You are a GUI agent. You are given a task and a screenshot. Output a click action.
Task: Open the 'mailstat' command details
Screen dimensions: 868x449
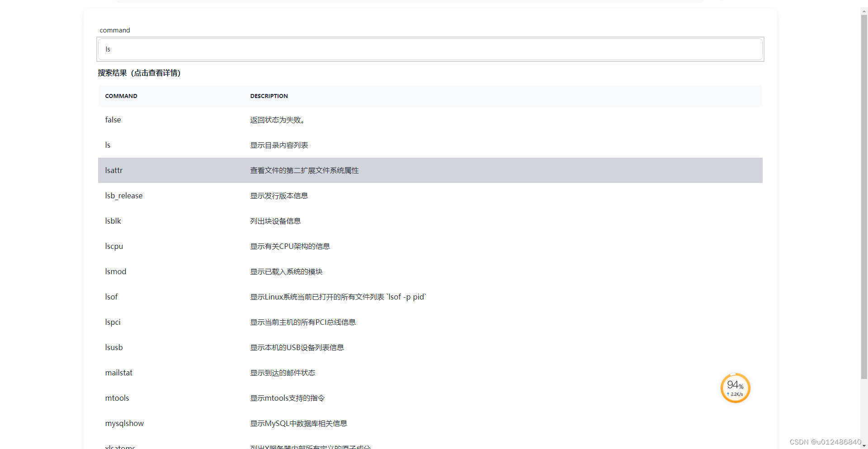click(430, 373)
